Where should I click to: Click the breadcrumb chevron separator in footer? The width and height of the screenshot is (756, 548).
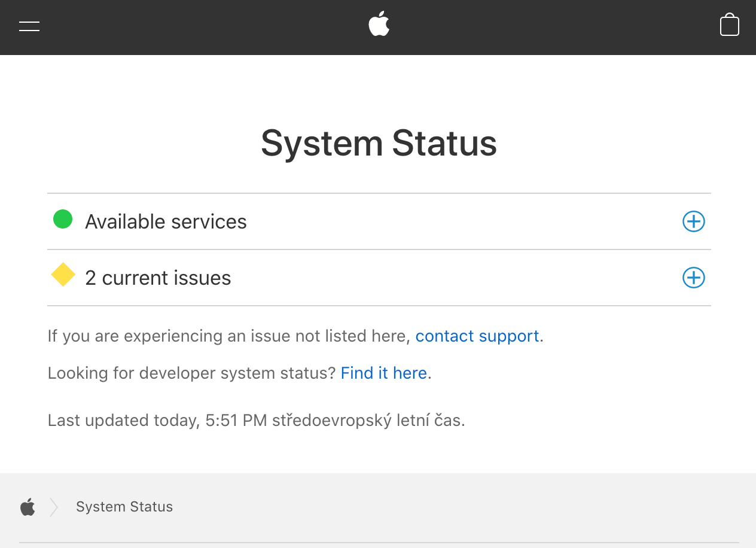tap(54, 507)
